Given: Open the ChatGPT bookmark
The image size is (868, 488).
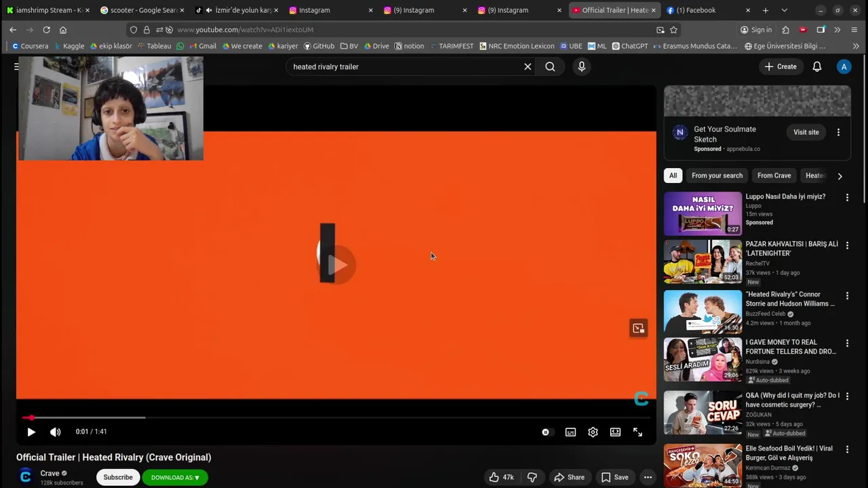Looking at the screenshot, I should [x=630, y=46].
